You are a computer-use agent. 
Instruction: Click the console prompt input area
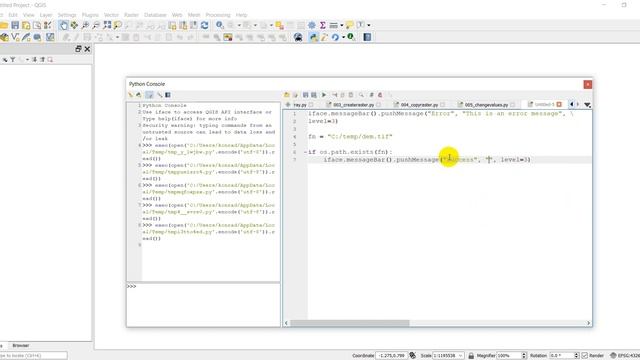[203, 304]
